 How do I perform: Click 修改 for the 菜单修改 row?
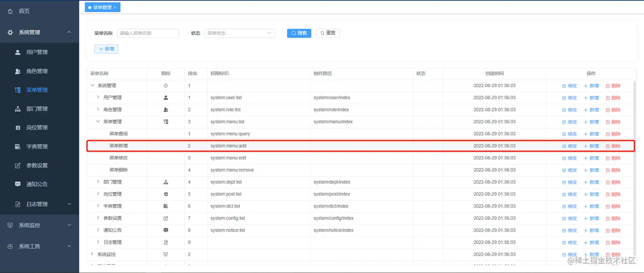[x=569, y=158]
